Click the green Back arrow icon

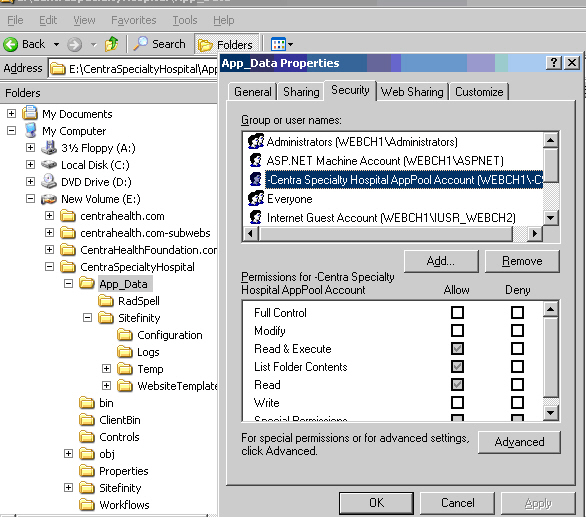click(10, 44)
